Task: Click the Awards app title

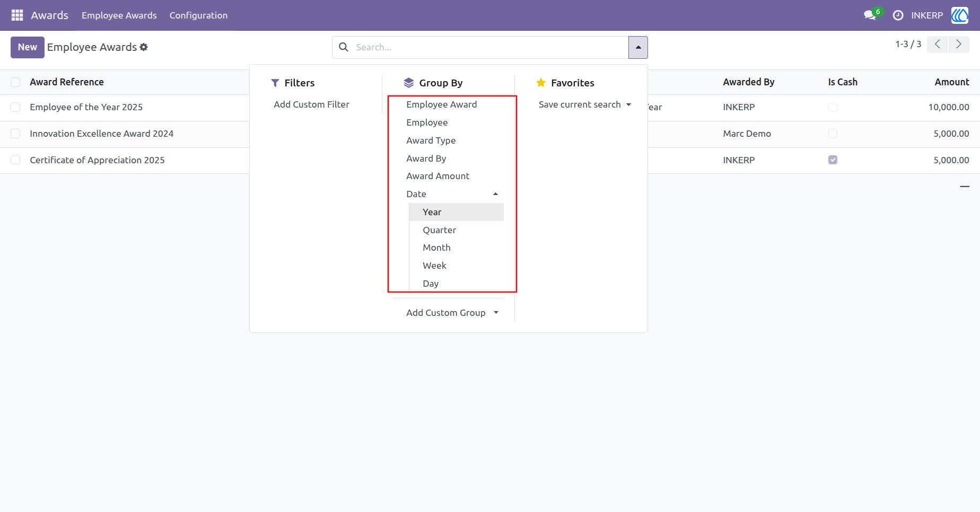Action: point(49,15)
